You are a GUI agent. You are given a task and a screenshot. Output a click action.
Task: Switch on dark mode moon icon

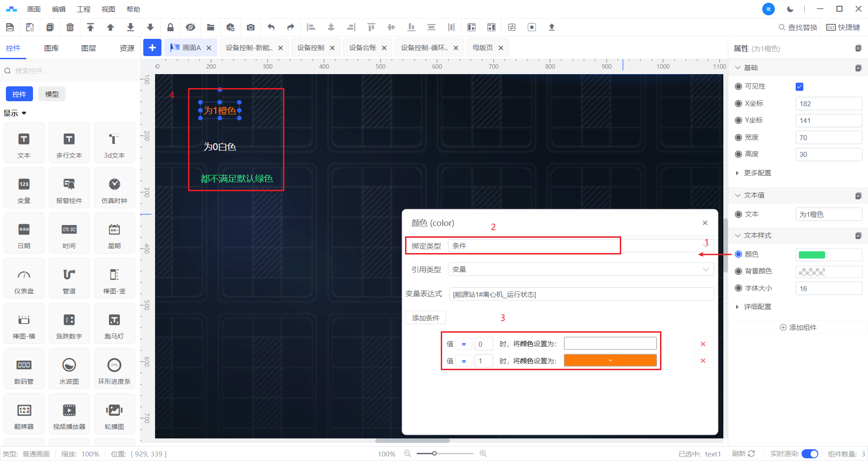(790, 9)
